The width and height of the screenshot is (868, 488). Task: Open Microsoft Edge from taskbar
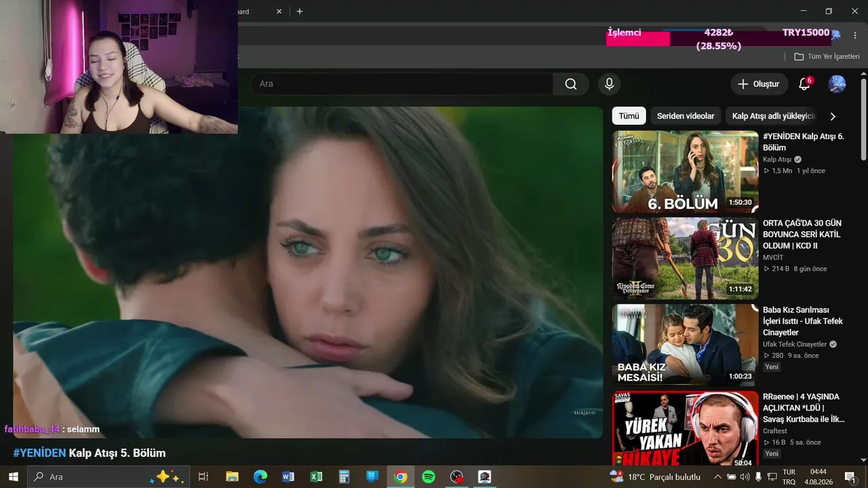click(x=260, y=476)
